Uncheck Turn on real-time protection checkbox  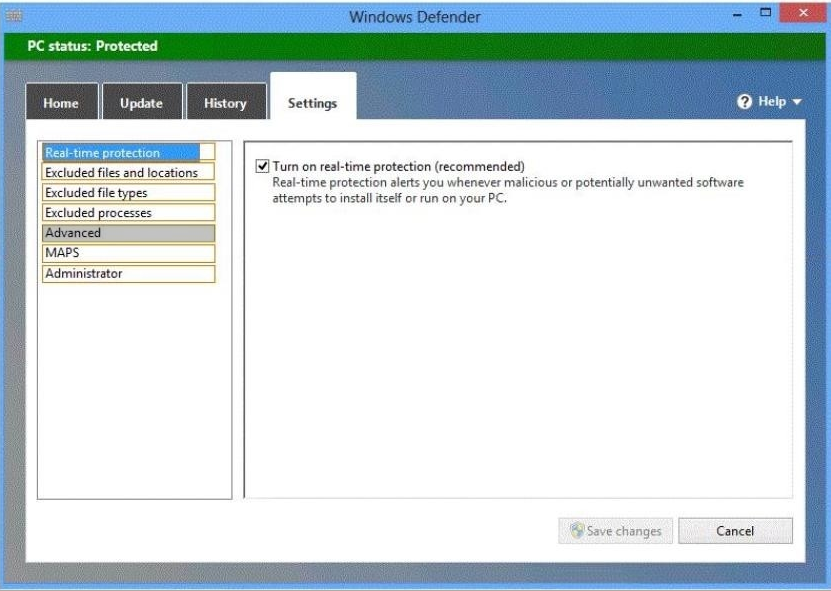click(262, 166)
